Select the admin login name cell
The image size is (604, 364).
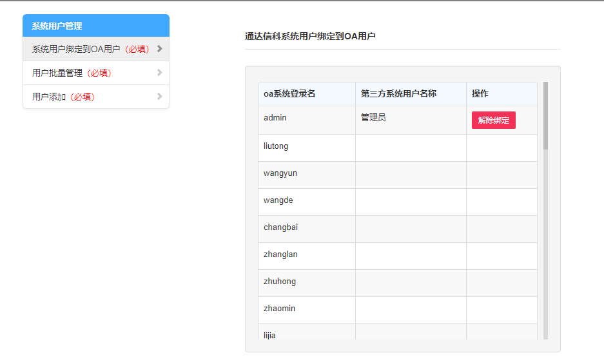[275, 118]
